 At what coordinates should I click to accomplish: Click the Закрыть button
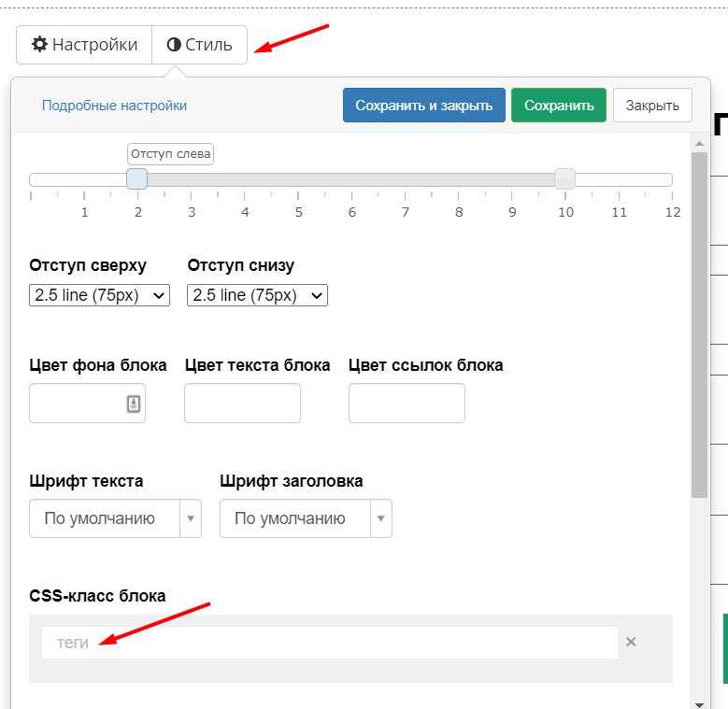pyautogui.click(x=652, y=106)
